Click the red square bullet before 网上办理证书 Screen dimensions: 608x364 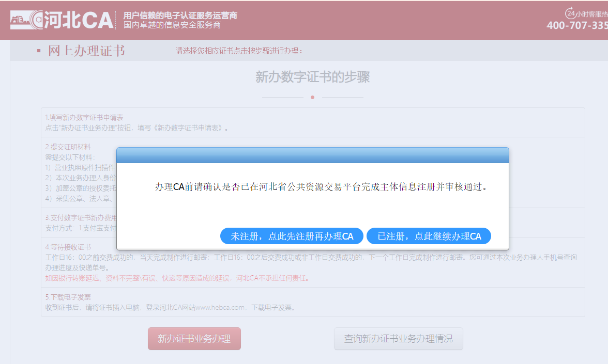(x=39, y=51)
